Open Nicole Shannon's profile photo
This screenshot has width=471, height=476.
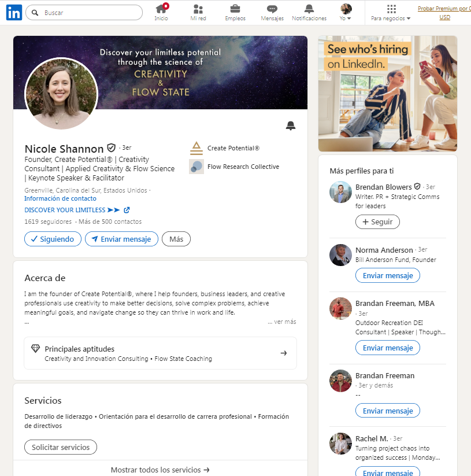61,94
